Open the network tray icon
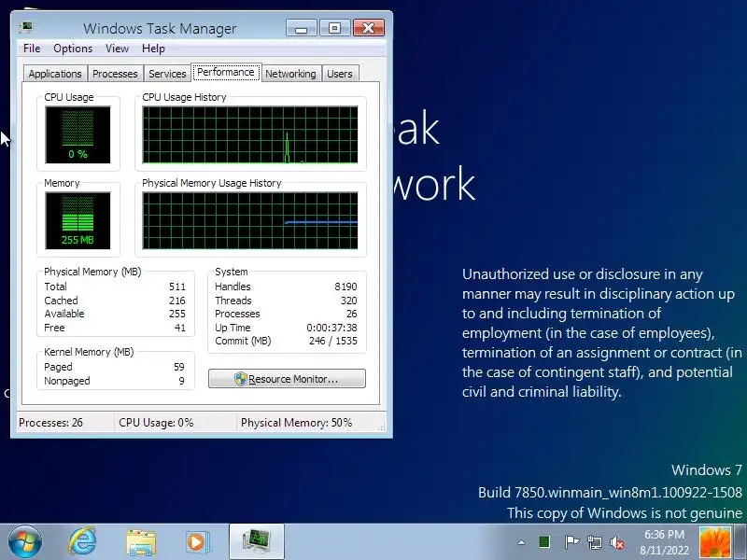Screen dimensions: 747x560 (595, 542)
